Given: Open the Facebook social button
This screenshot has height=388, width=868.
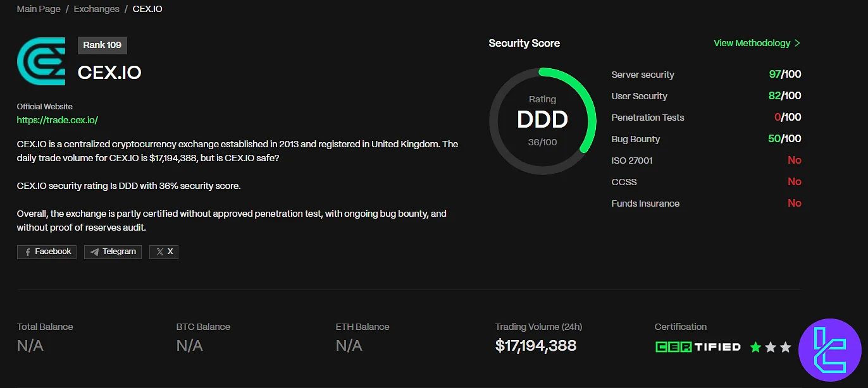Looking at the screenshot, I should [x=47, y=252].
